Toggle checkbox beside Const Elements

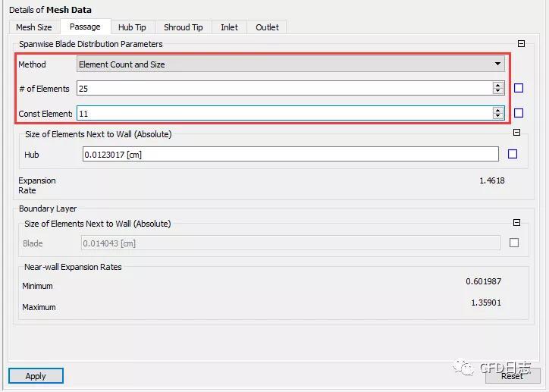519,113
